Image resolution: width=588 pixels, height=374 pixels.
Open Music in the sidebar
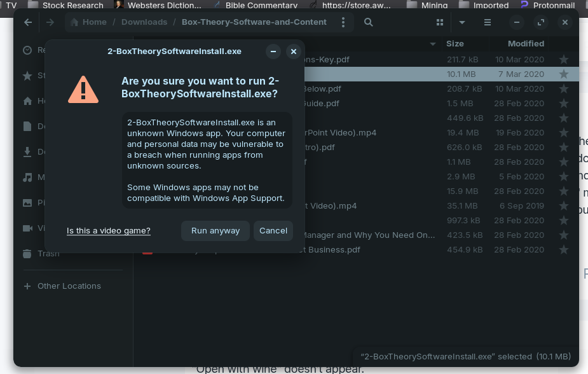[x=34, y=177]
